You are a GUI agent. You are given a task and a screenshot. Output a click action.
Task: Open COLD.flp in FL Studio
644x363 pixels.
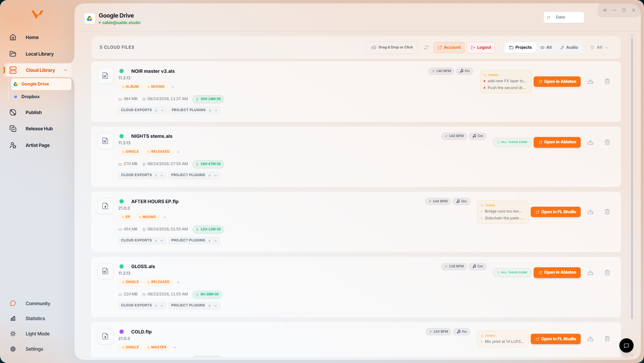556,339
